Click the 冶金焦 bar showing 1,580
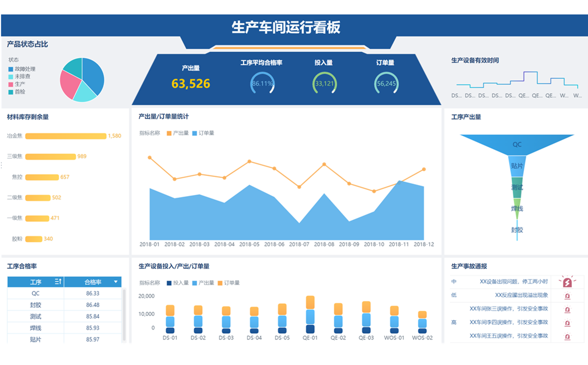The height and width of the screenshot is (365, 588). pos(66,136)
